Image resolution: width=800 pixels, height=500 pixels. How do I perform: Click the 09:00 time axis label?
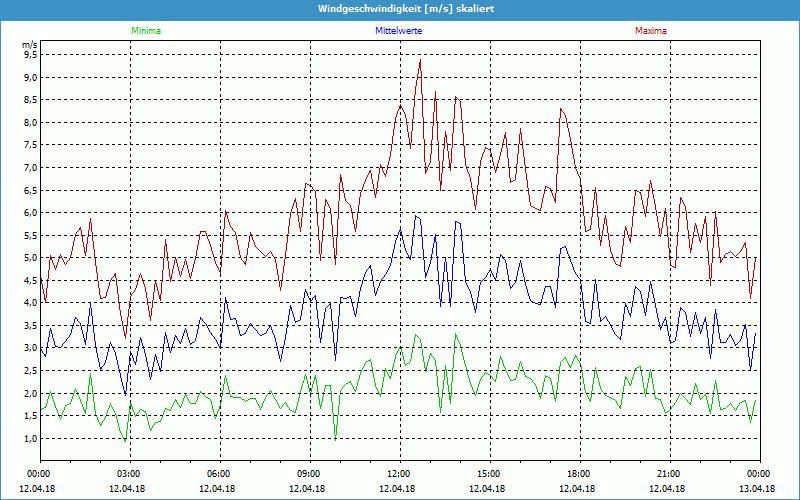(x=310, y=474)
